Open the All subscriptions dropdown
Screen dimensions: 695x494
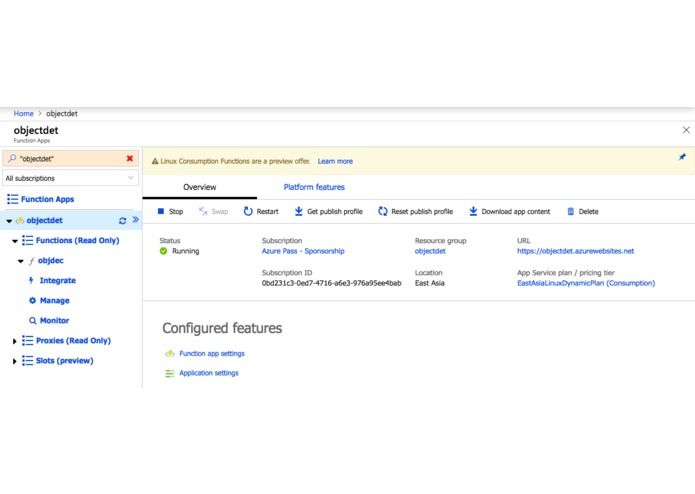pyautogui.click(x=70, y=178)
